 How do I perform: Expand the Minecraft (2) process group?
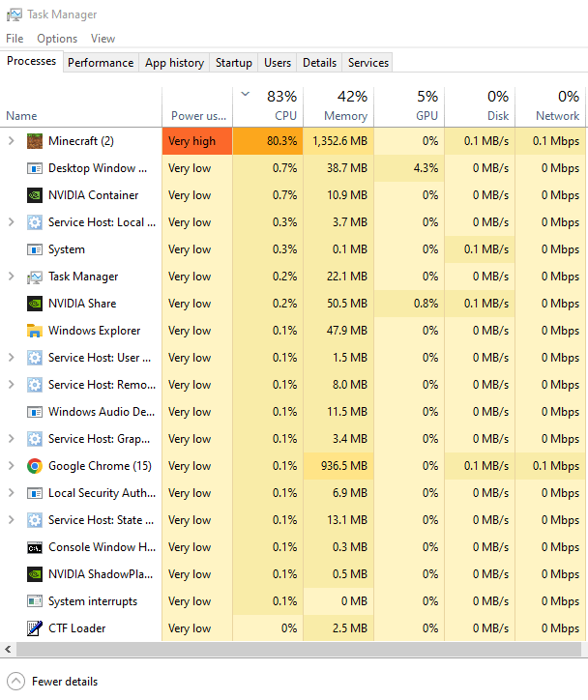point(12,141)
